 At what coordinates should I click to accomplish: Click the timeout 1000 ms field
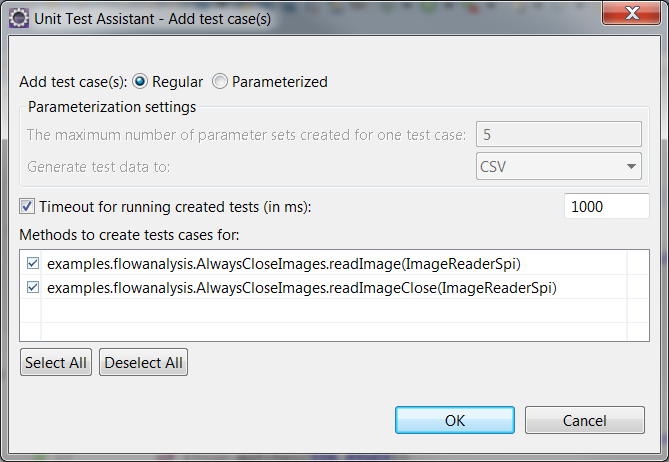(606, 206)
